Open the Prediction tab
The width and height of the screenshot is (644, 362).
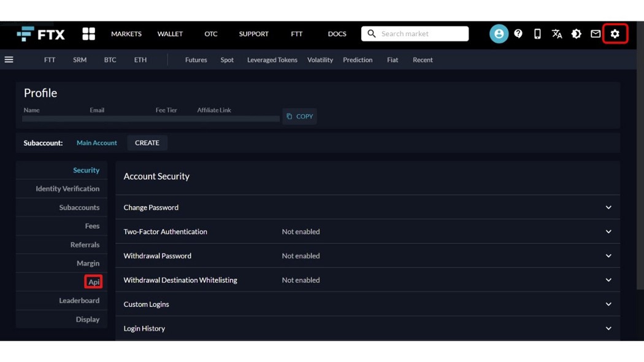coord(358,60)
